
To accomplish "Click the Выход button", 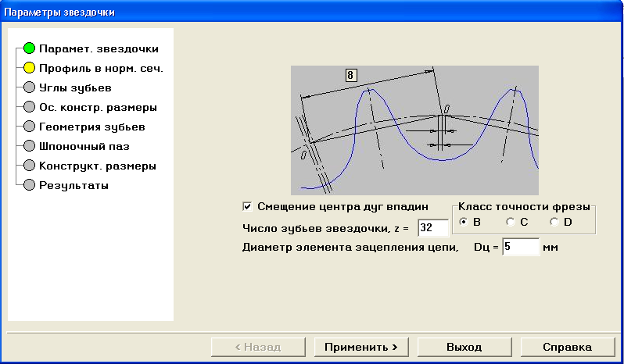I will click(464, 348).
